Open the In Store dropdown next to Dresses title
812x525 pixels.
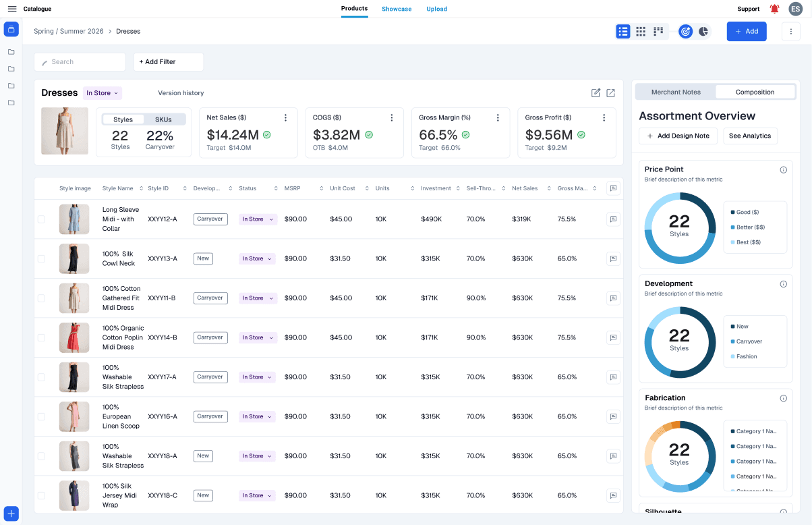[x=102, y=92]
